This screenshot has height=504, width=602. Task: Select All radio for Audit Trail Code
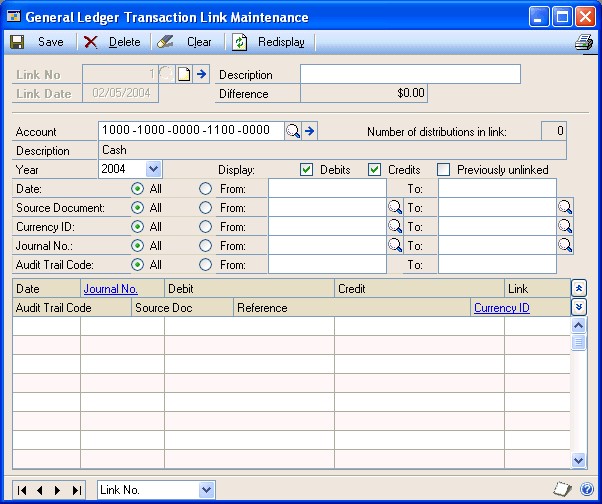tap(137, 264)
